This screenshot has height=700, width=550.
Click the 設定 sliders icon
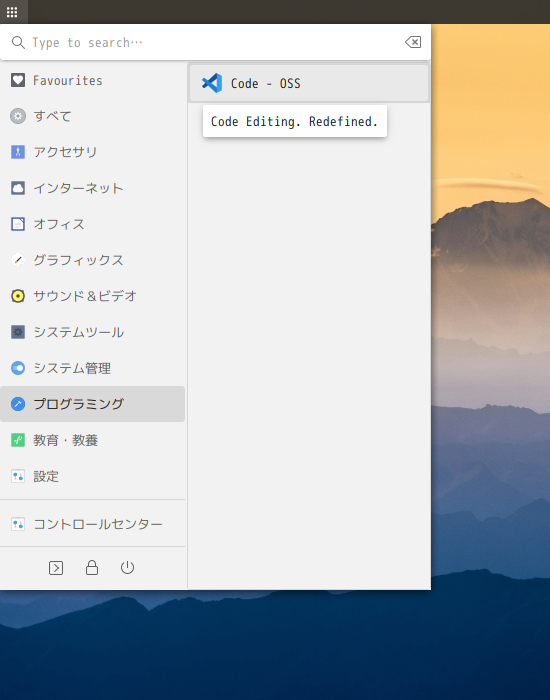click(x=18, y=476)
